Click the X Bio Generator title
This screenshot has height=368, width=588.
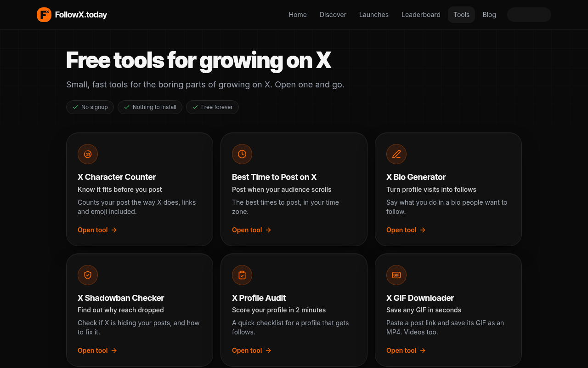[416, 177]
